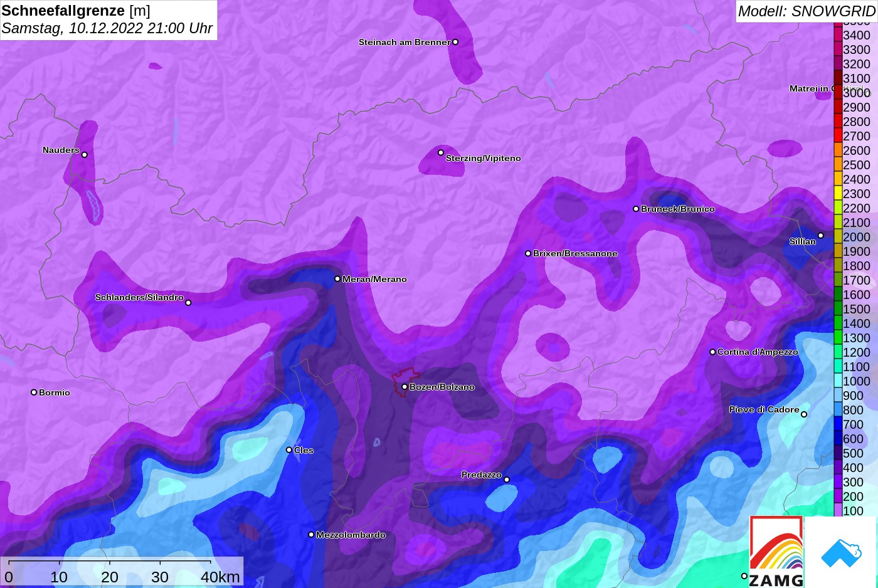878x588 pixels.
Task: Pick the 1600 m green legend swatch
Action: pyautogui.click(x=838, y=295)
